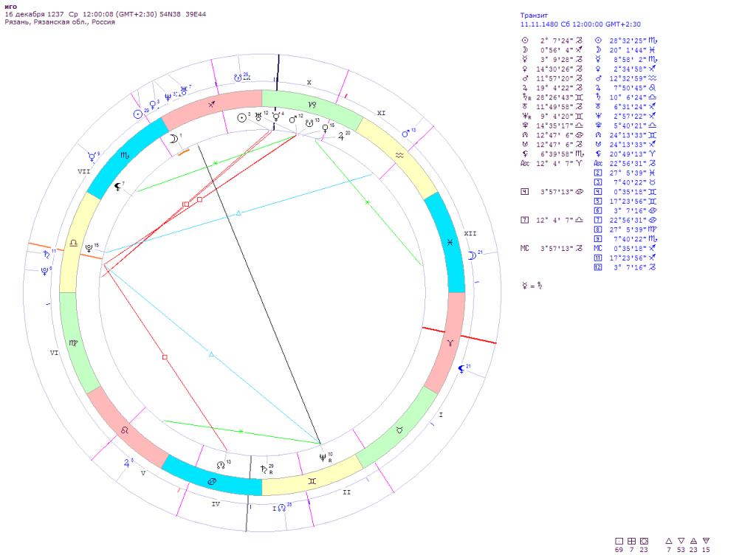Click the cardinal cross square icon showing 69
The image size is (756, 555).
pos(619,540)
